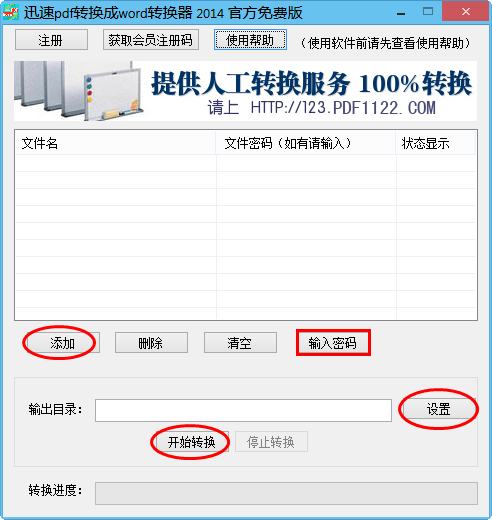Click the 文件名 column header
The image size is (492, 520).
pyautogui.click(x=116, y=143)
